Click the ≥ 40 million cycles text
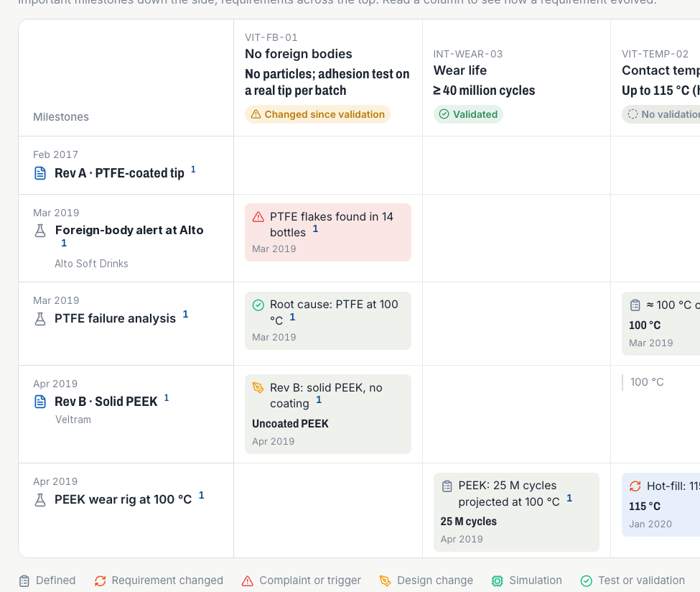This screenshot has width=700, height=592. [484, 91]
